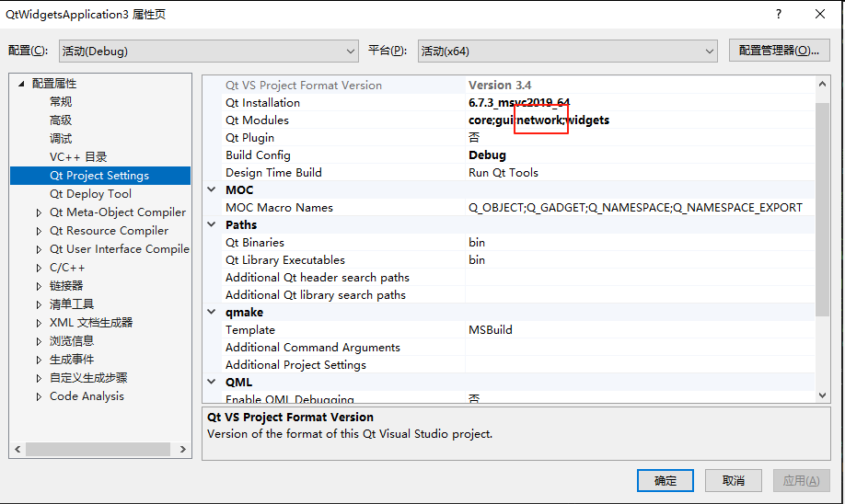This screenshot has width=845, height=504.
Task: Expand the Code Analysis node
Action: (x=39, y=396)
